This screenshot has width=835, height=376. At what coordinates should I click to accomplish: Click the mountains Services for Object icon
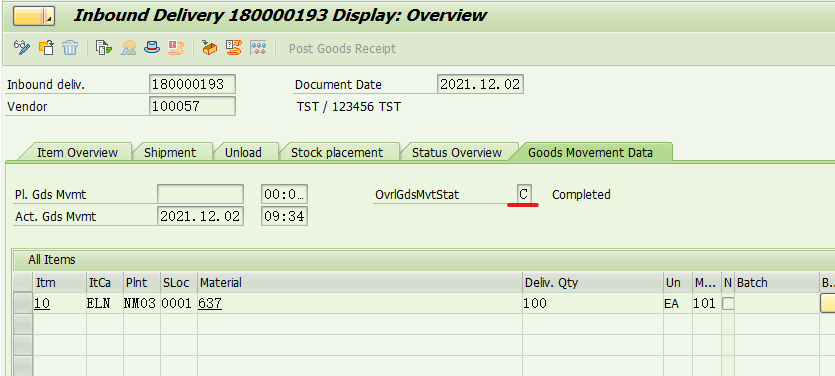coord(128,48)
